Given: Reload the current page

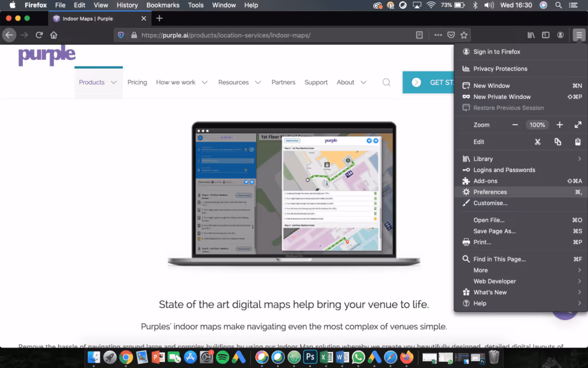Looking at the screenshot, I should pyautogui.click(x=39, y=35).
